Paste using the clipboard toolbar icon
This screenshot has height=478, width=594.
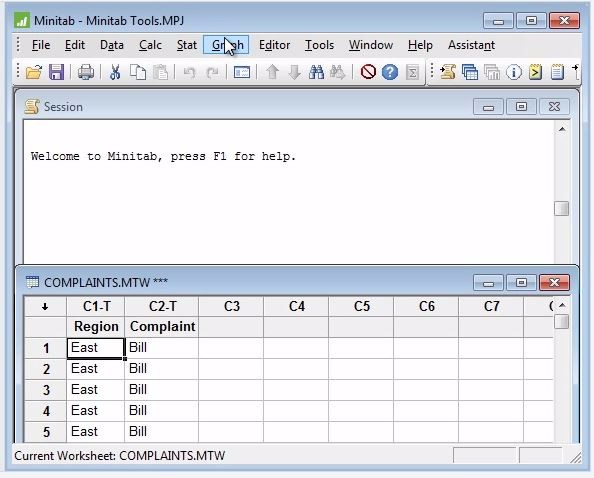click(x=161, y=72)
